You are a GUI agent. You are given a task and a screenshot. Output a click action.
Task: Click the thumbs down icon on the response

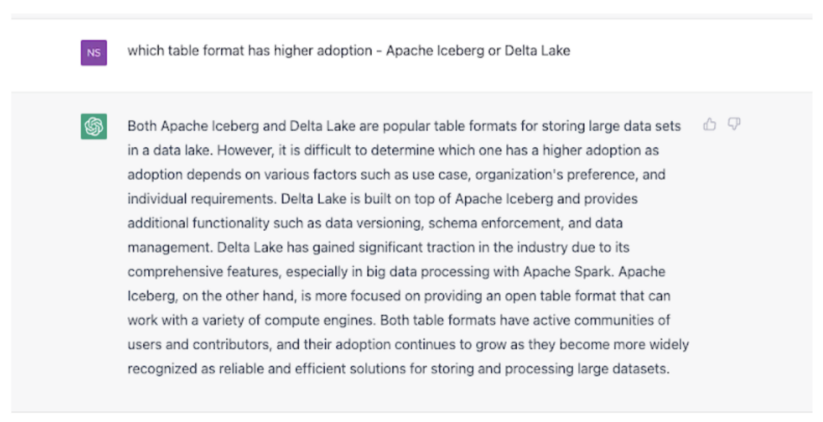(734, 125)
